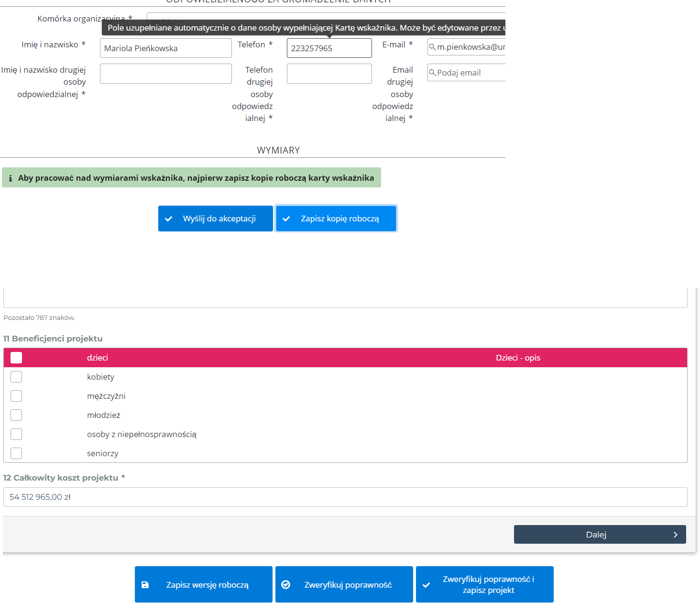The width and height of the screenshot is (700, 603).
Task: Tick the młodzież checkbox
Action: (x=16, y=415)
